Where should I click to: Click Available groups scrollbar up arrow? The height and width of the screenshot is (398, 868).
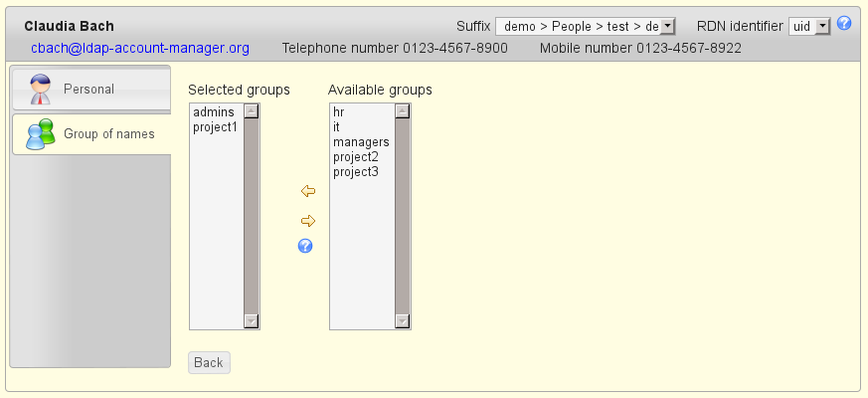[402, 111]
